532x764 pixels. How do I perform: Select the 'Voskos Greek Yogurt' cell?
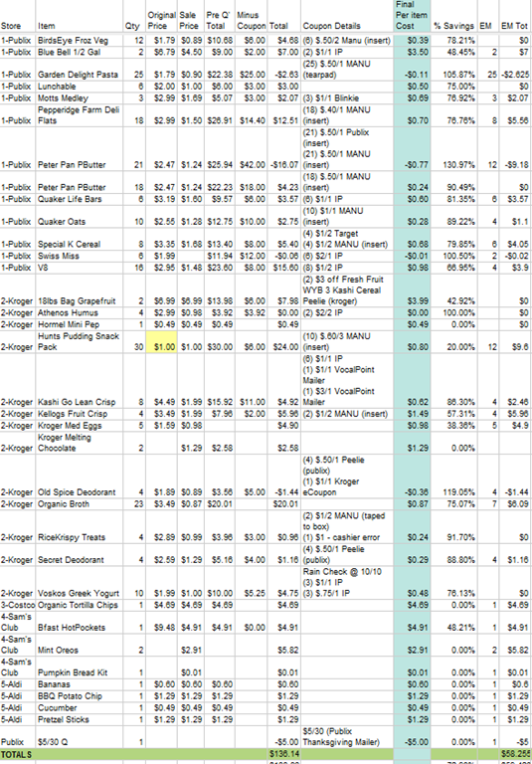click(80, 583)
